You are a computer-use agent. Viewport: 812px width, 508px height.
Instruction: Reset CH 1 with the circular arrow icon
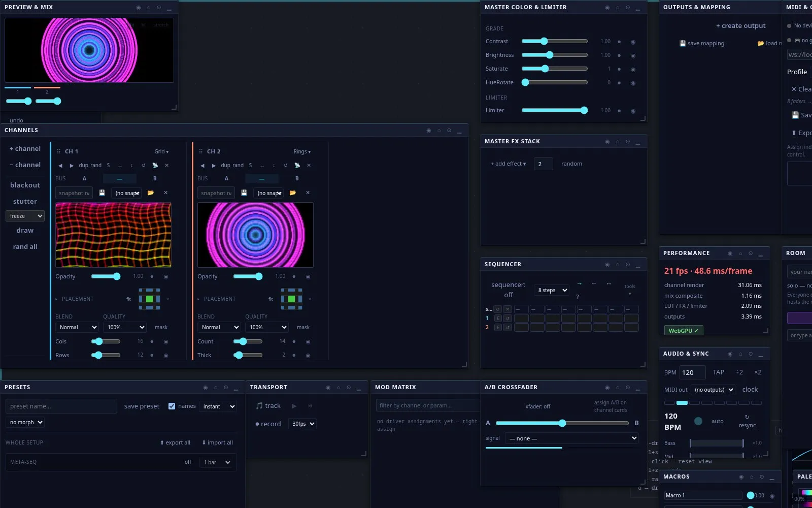point(144,166)
